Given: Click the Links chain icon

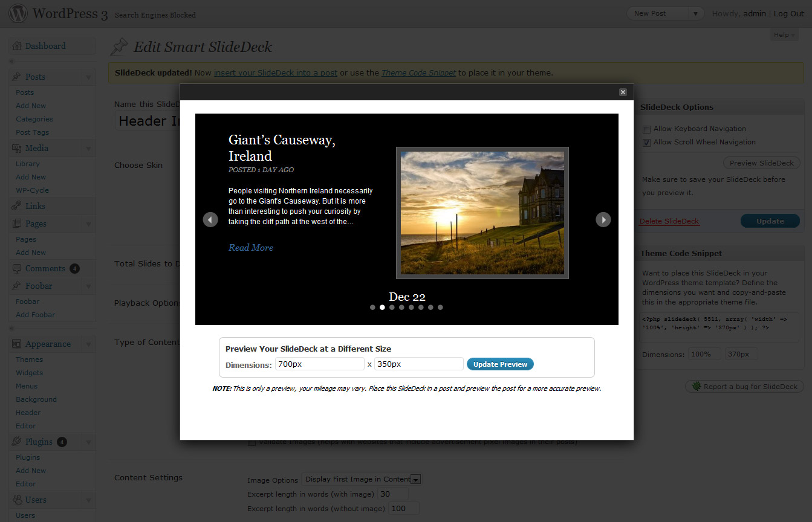Looking at the screenshot, I should pyautogui.click(x=16, y=206).
